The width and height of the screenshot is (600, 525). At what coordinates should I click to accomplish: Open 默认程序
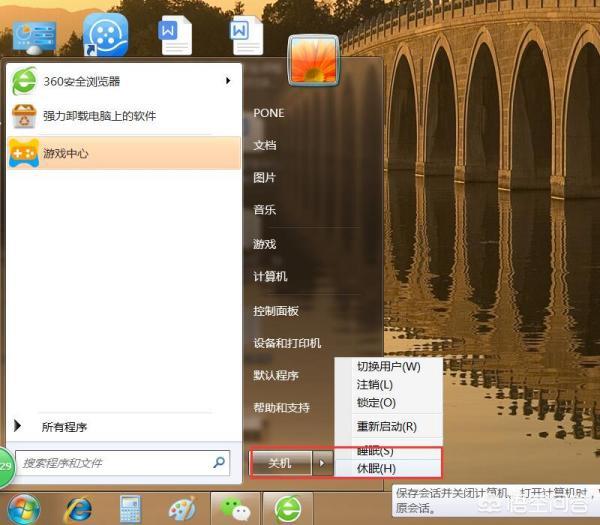(x=276, y=375)
